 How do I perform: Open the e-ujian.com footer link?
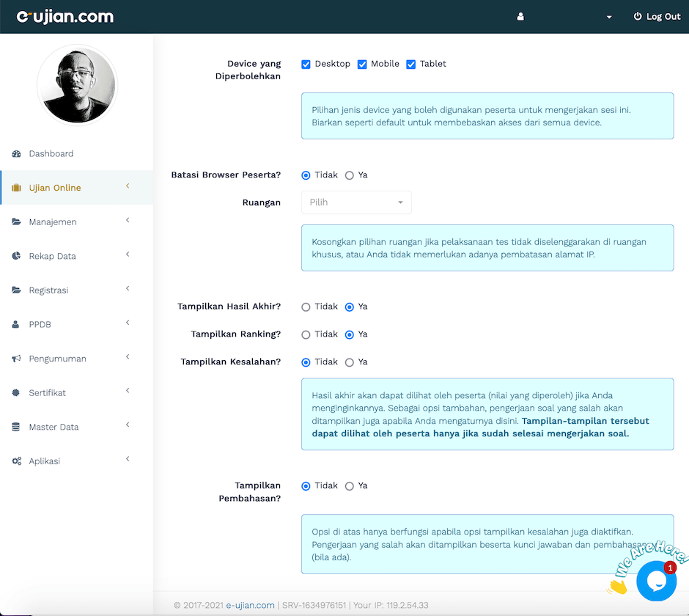click(x=249, y=605)
